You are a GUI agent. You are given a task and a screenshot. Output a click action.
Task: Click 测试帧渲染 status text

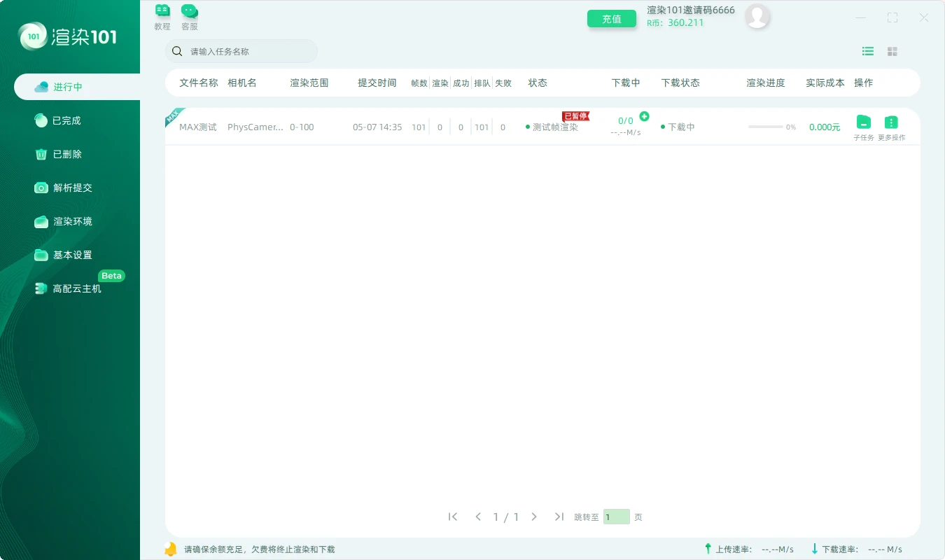pyautogui.click(x=555, y=127)
